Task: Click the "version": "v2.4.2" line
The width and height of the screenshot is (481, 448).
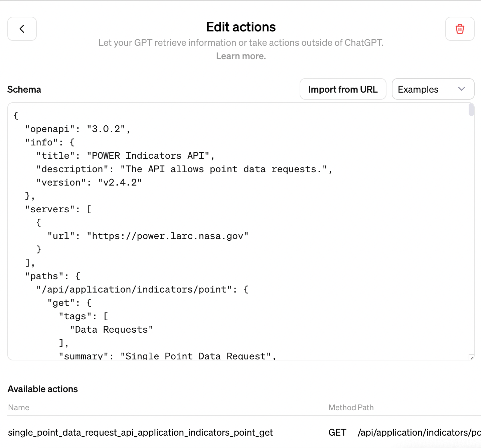Action: click(x=89, y=183)
